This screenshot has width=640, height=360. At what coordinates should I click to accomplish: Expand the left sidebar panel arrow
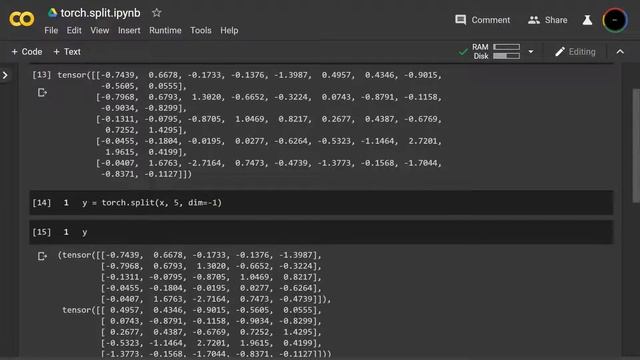click(5, 75)
